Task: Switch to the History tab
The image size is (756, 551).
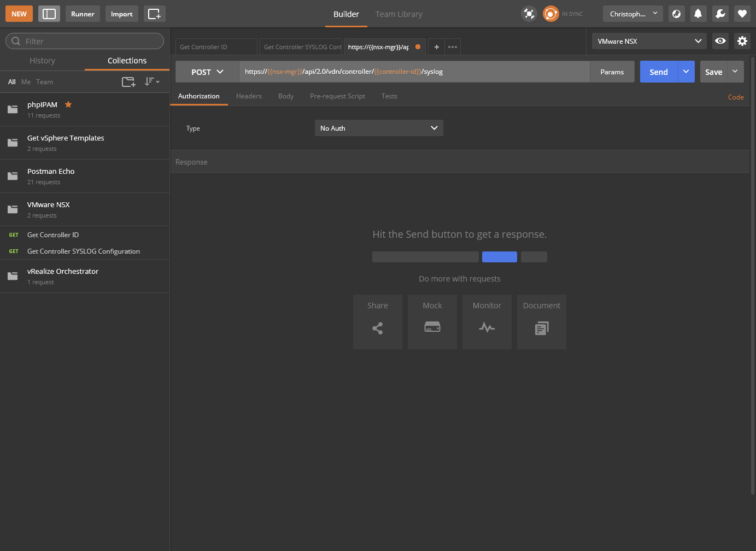Action: 42,61
